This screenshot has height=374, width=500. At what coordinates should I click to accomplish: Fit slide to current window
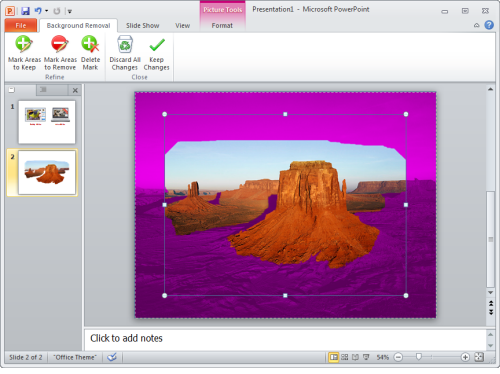[479, 357]
